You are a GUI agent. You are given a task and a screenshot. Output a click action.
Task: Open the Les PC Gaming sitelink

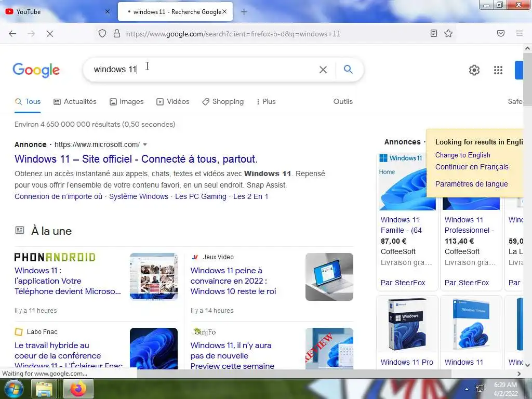click(x=201, y=196)
